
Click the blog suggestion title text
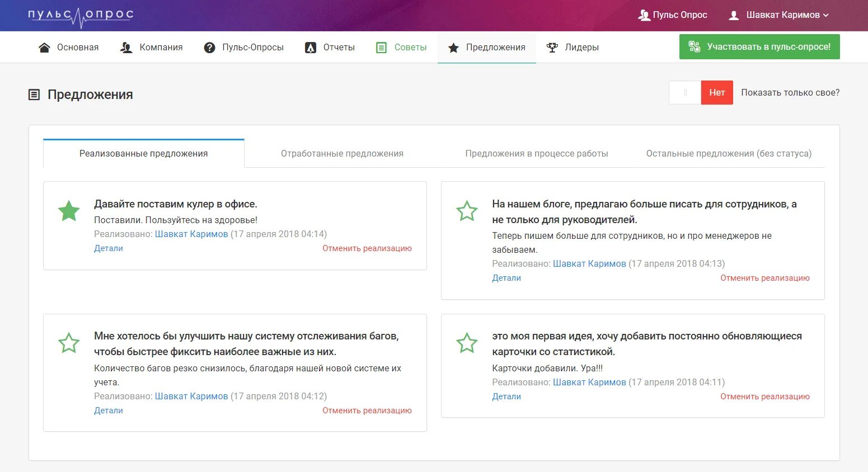(x=644, y=212)
